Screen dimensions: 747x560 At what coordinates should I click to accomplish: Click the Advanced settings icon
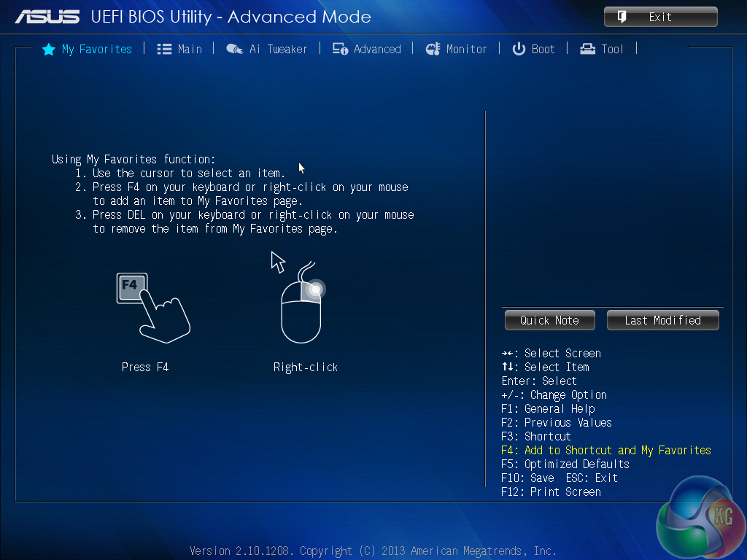point(340,49)
